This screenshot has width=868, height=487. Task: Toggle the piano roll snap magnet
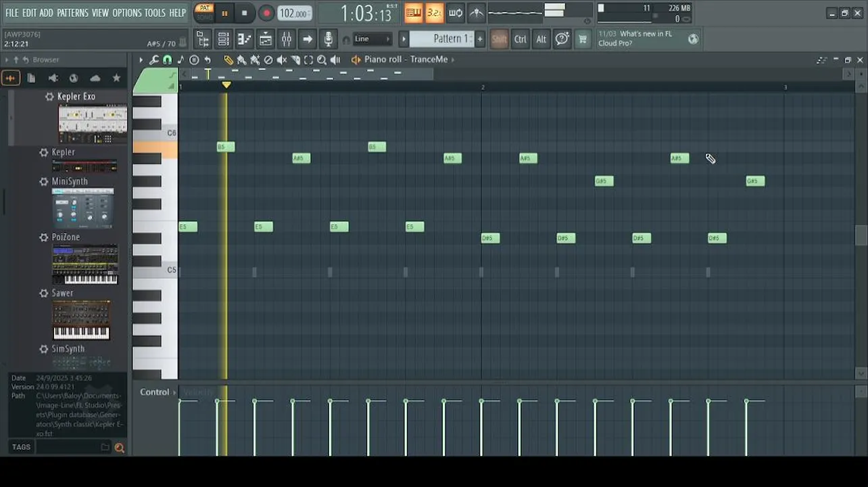[x=167, y=60]
